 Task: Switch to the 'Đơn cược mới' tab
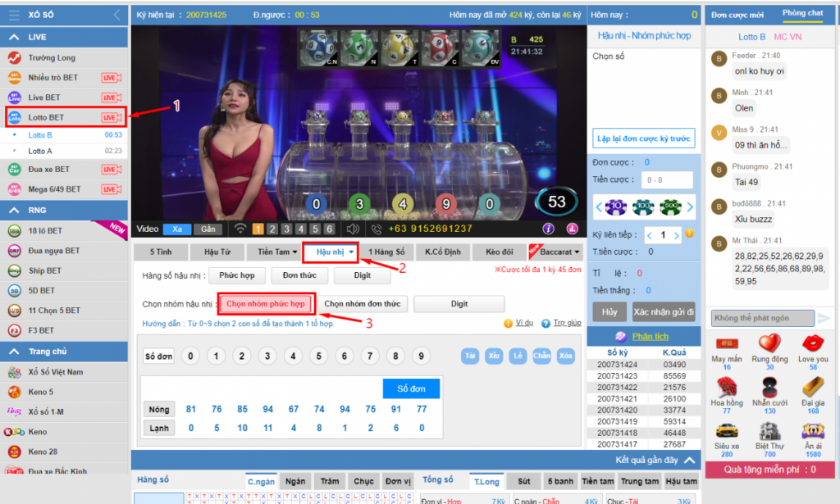tap(737, 15)
